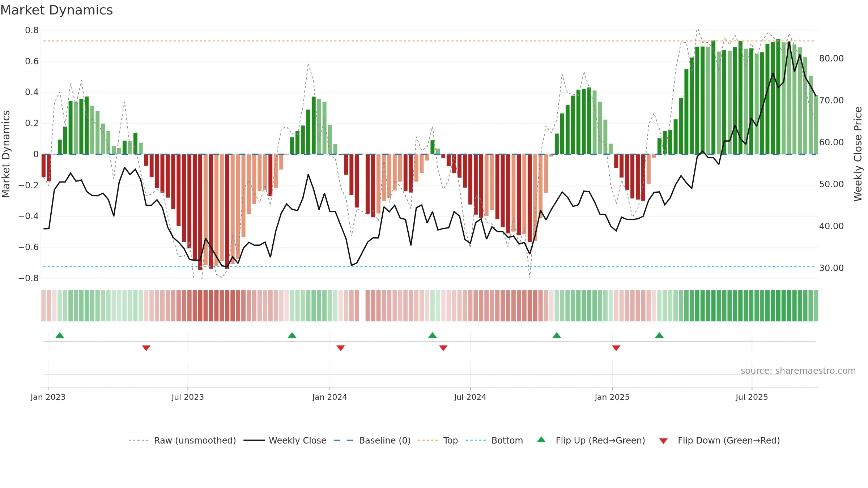Image resolution: width=868 pixels, height=488 pixels.
Task: Click the 0.6 tick on the left axis
Action: [32, 61]
